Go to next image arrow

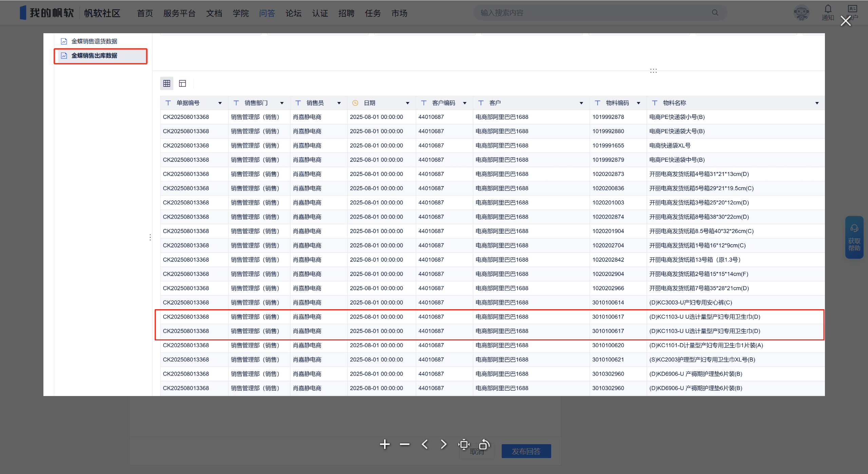[444, 444]
